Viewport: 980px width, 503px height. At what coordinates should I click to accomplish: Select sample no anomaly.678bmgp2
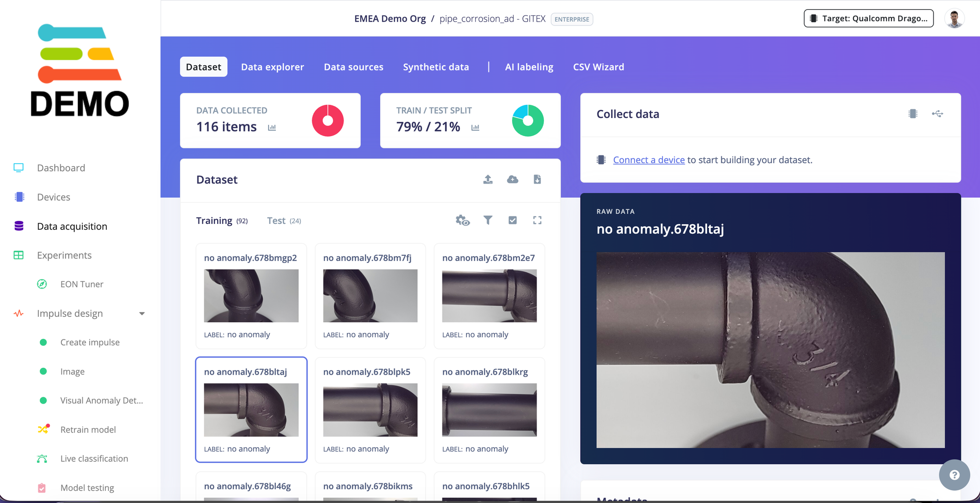pos(251,296)
